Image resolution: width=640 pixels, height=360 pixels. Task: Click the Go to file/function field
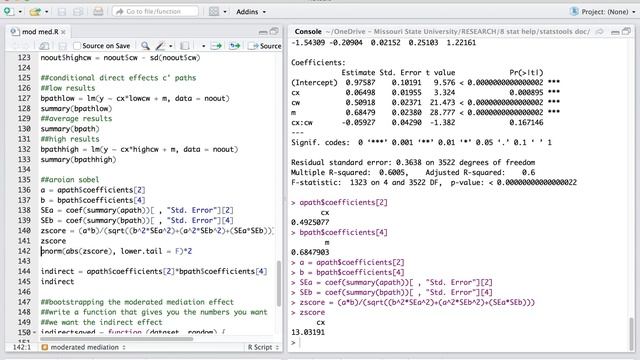click(156, 11)
